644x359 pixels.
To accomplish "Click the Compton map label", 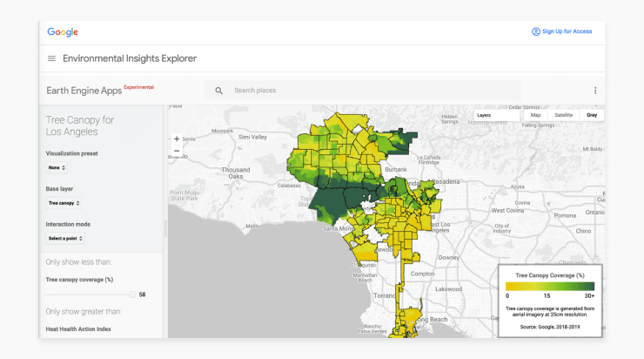I will [422, 274].
